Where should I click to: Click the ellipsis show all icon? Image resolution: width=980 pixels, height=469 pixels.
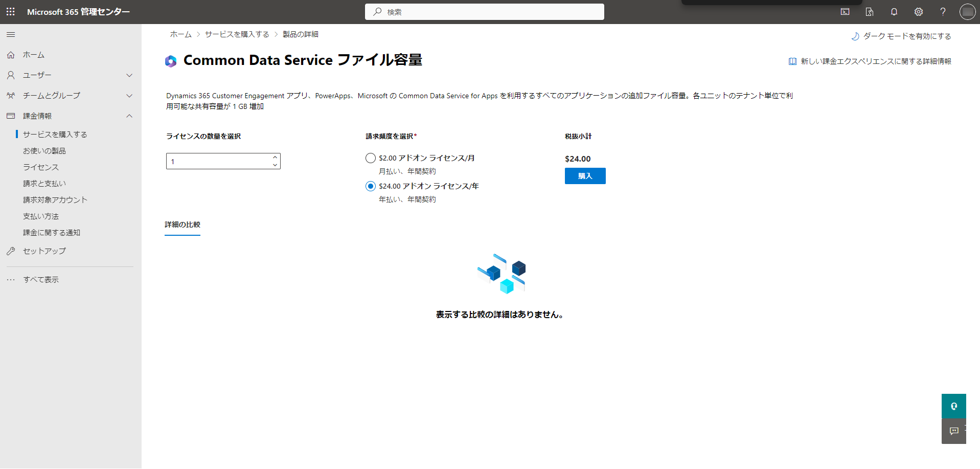11,280
